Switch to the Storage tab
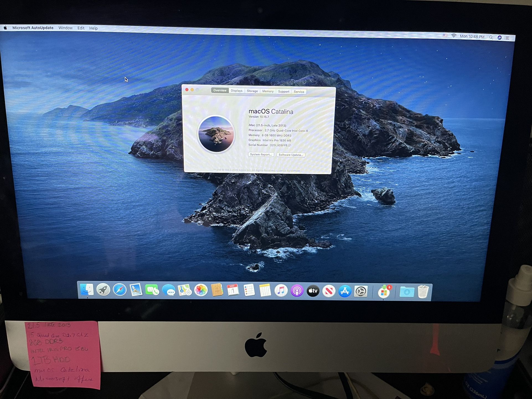532x399 pixels. point(252,91)
